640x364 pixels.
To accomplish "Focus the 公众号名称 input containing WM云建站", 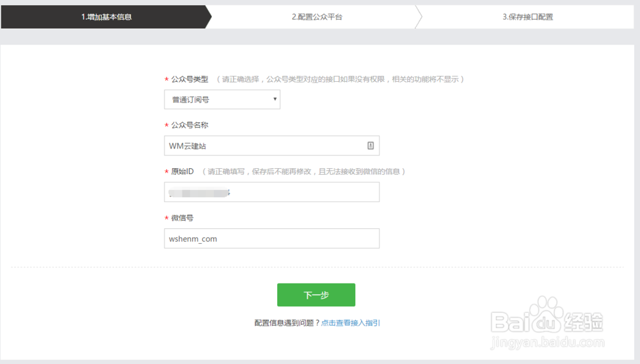I will [272, 146].
